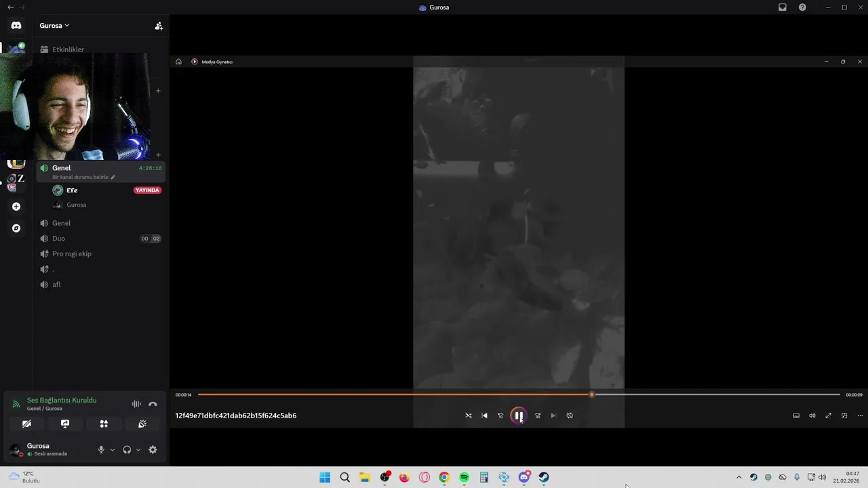Select user Efe in voice channel
This screenshot has height=488, width=868.
72,190
